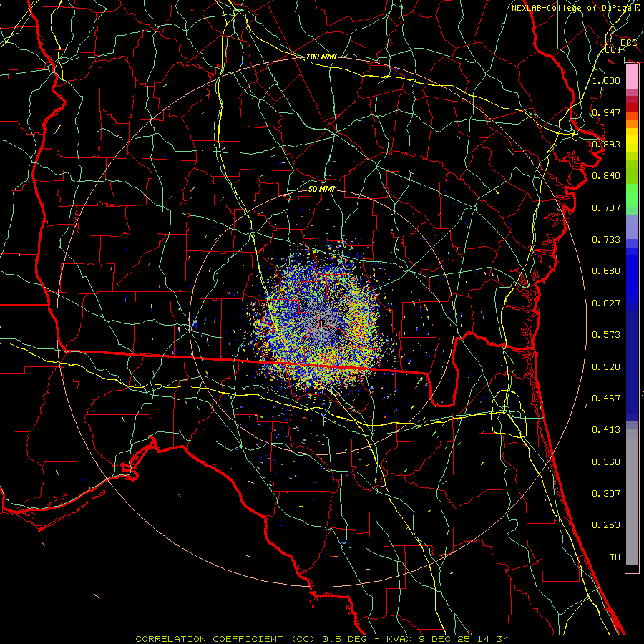The height and width of the screenshot is (644, 644).
Task: Click the 50 NMI range ring label
Action: 321,189
